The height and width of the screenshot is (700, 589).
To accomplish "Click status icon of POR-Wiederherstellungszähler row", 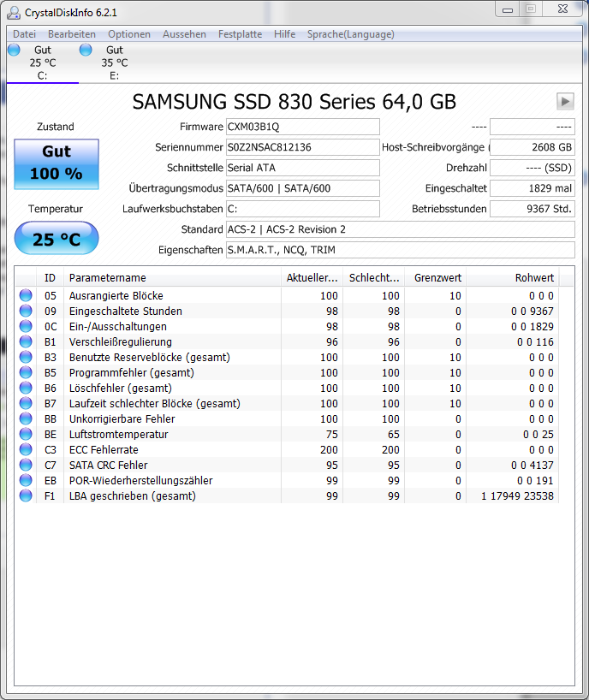I will tap(26, 480).
